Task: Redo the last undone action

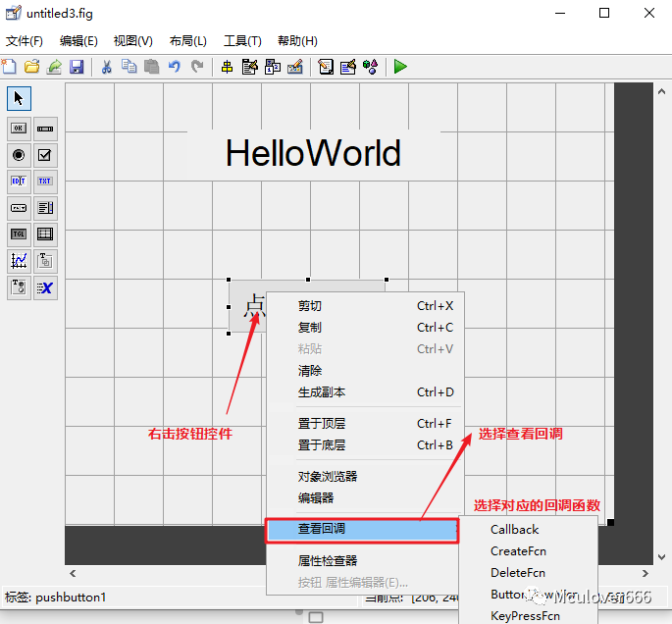Action: (x=197, y=67)
